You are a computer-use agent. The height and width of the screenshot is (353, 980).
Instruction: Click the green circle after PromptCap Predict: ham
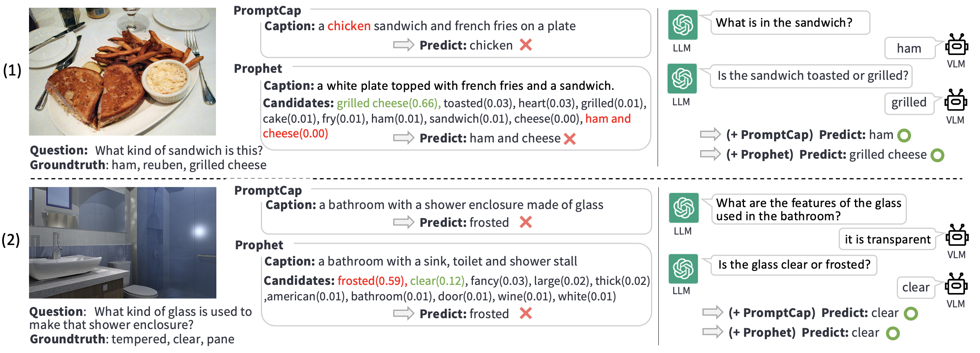point(904,135)
